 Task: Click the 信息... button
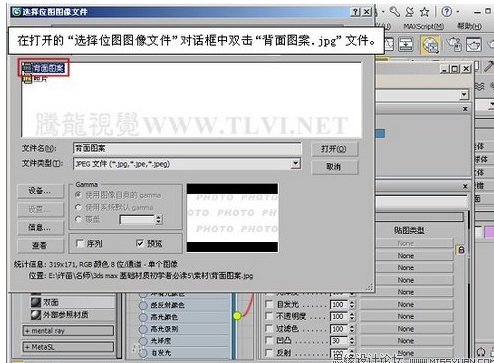[40, 228]
